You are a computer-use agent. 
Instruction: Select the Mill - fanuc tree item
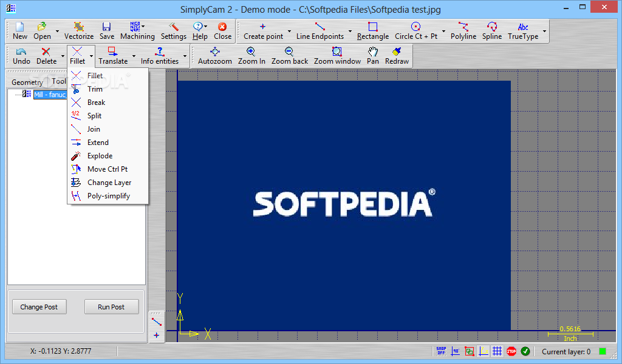[50, 94]
